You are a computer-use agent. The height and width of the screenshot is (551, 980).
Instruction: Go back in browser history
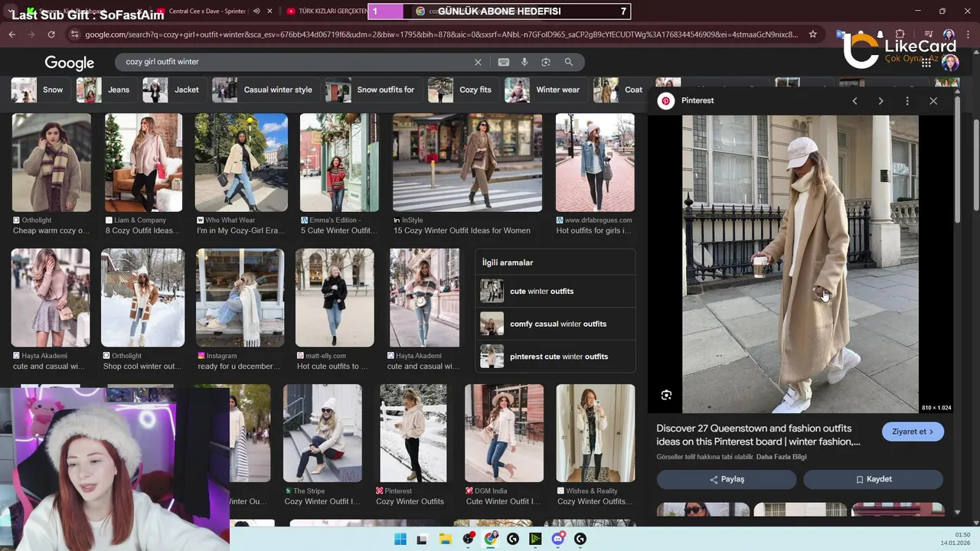point(11,34)
